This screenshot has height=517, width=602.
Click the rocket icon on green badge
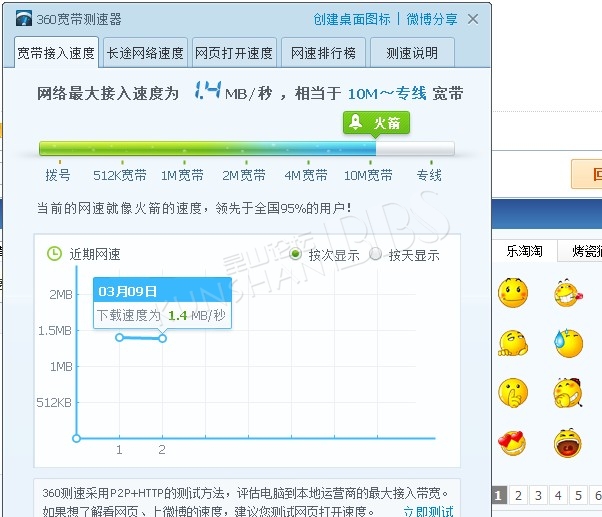[356, 122]
